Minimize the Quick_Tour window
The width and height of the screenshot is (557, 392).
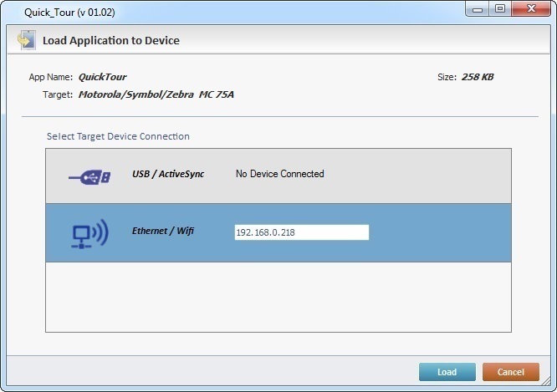(477, 9)
